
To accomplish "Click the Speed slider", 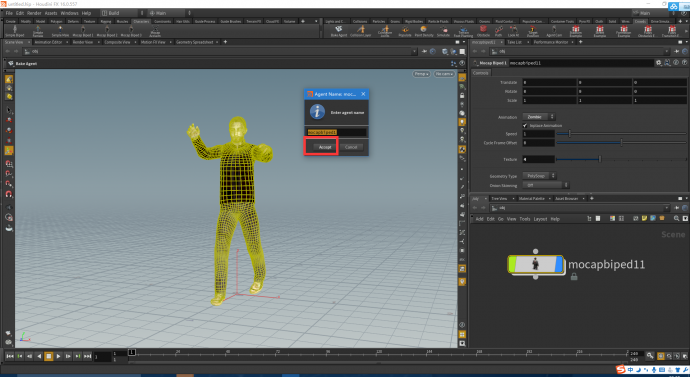I will click(621, 134).
